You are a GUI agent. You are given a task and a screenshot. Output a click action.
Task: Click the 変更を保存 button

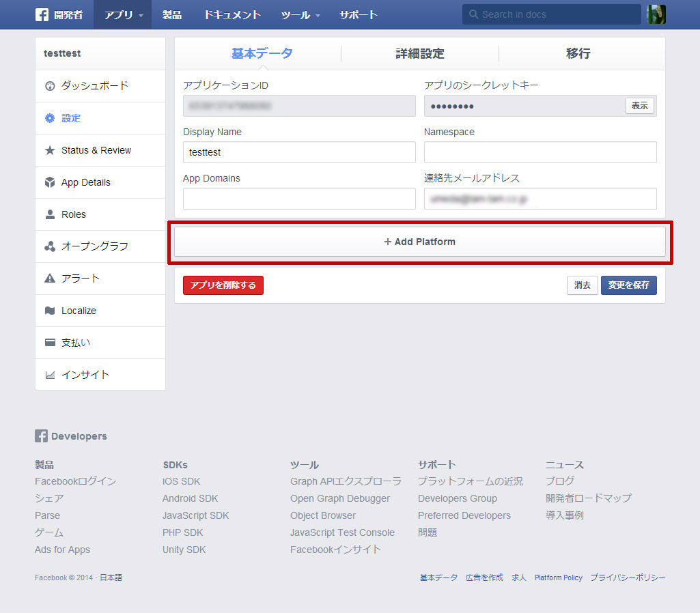pos(628,285)
